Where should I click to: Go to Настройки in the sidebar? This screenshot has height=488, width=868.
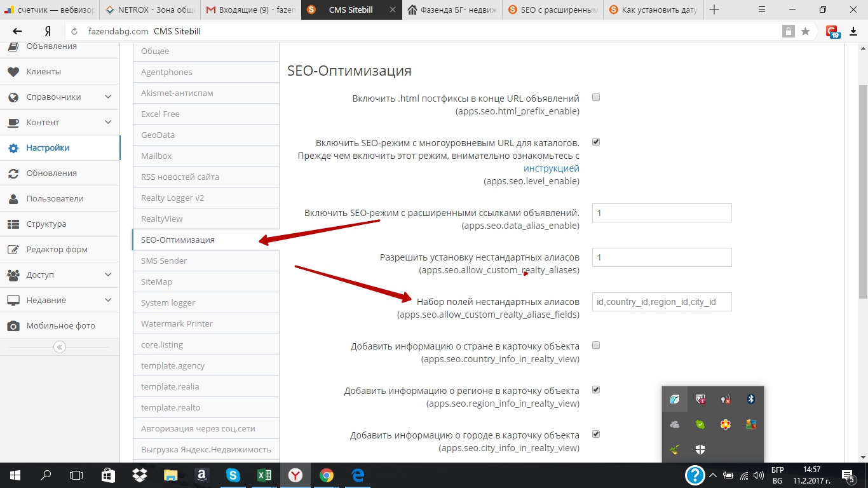coord(60,148)
